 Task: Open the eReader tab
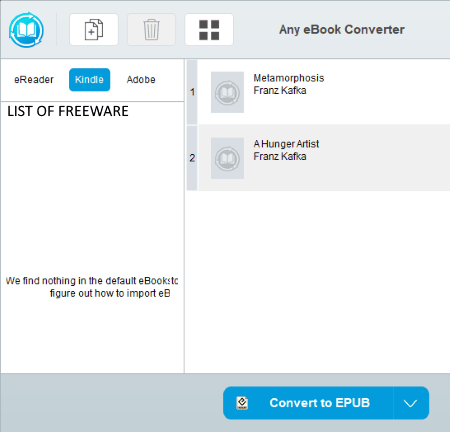coord(34,80)
